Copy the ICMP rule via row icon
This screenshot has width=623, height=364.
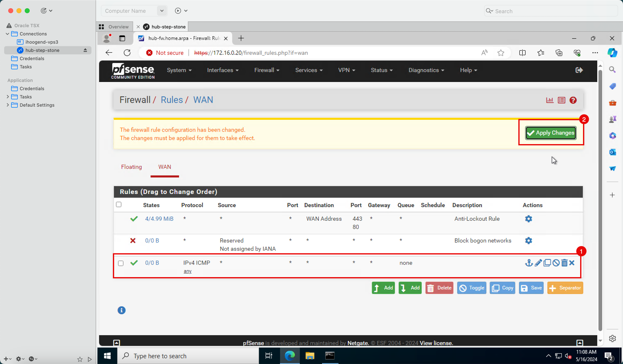(547, 263)
